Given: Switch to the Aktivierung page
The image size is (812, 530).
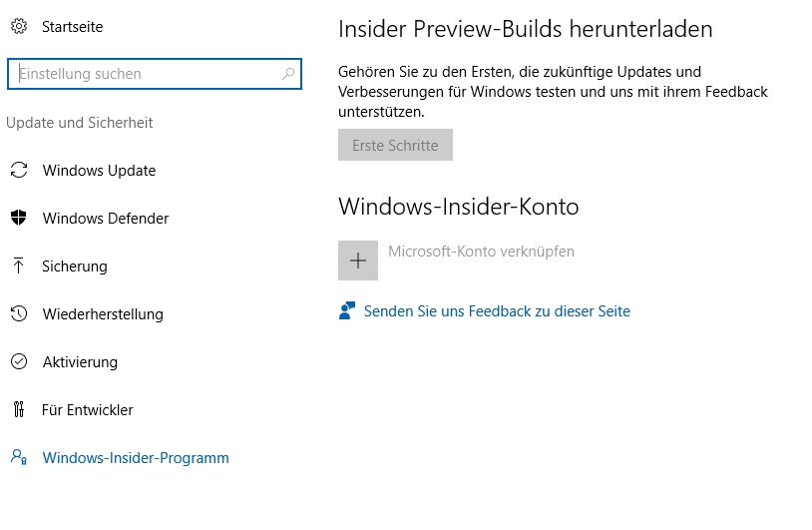Looking at the screenshot, I should click(x=80, y=362).
